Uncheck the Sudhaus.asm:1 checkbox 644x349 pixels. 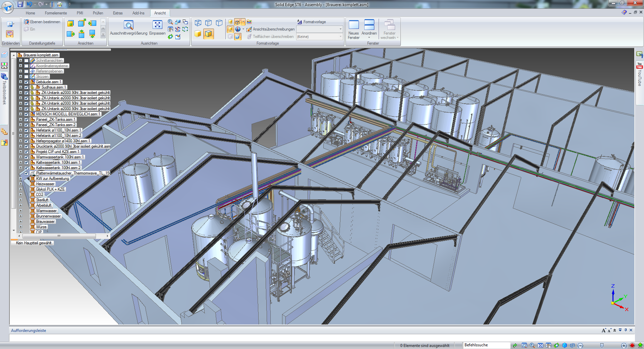click(26, 87)
